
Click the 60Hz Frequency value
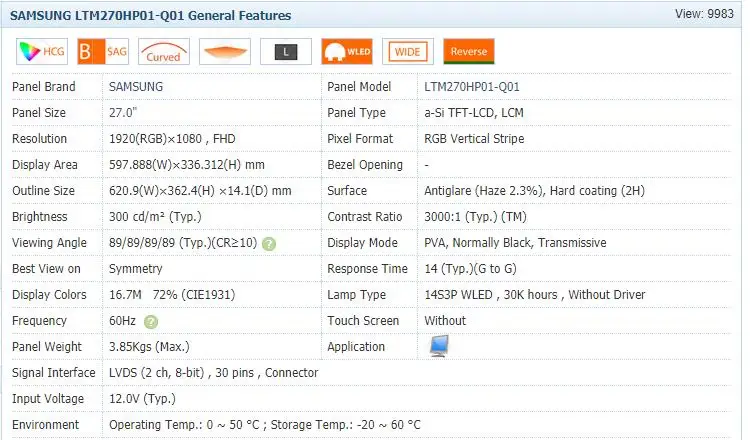tap(122, 320)
